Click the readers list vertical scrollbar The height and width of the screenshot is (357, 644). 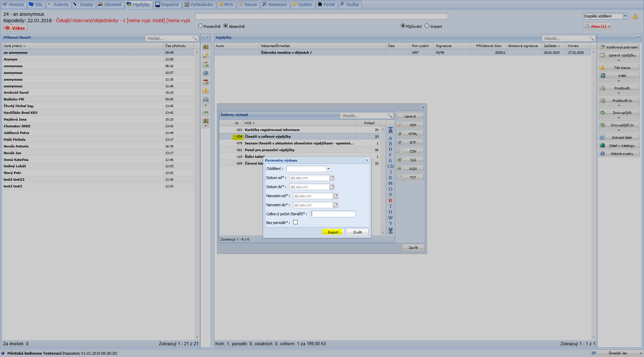pos(197,195)
